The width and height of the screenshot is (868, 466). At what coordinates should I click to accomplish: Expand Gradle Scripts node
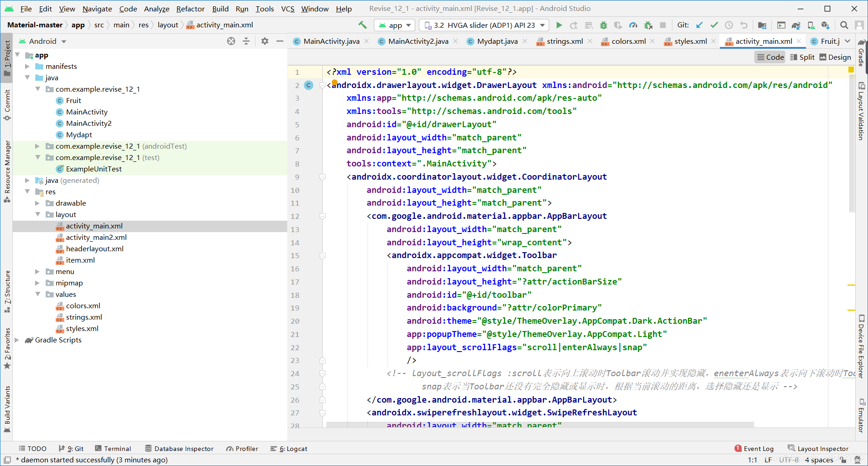[17, 340]
